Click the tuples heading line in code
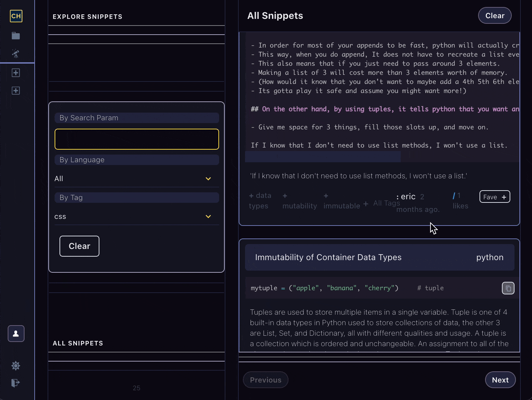 (x=385, y=109)
